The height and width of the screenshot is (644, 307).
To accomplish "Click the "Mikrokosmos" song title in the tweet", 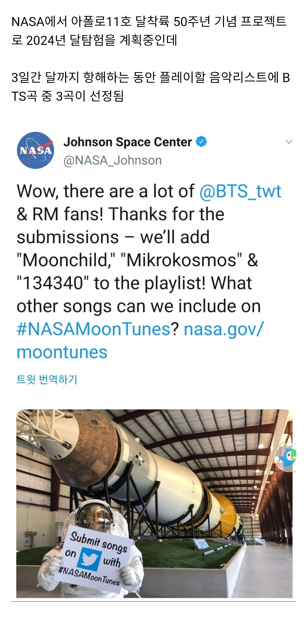I will tap(181, 260).
